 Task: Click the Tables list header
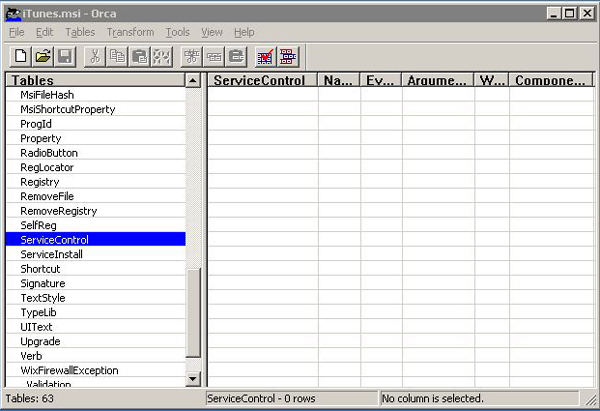[94, 80]
